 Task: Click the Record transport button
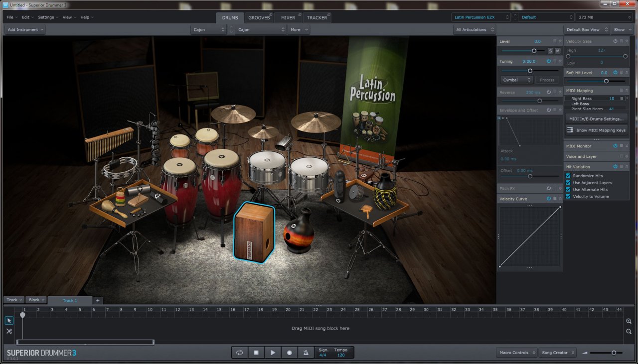click(x=289, y=353)
